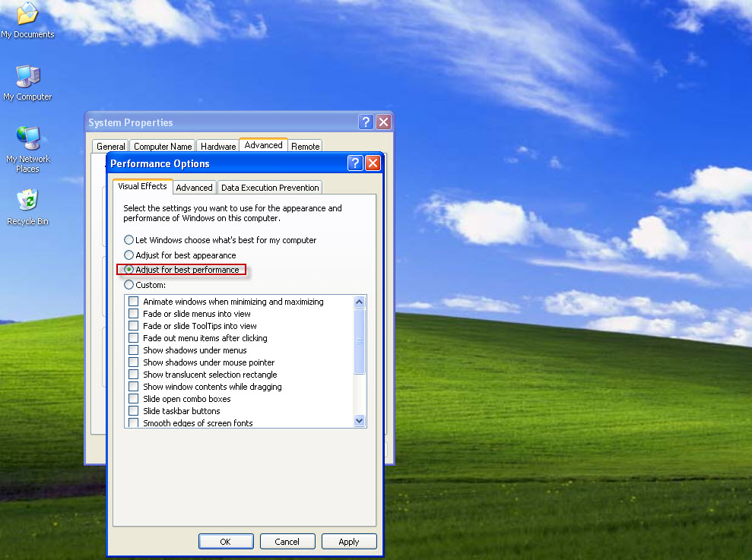Viewport: 752px width, 560px height.
Task: Enable Fade out menu items after clicking
Action: tap(133, 337)
